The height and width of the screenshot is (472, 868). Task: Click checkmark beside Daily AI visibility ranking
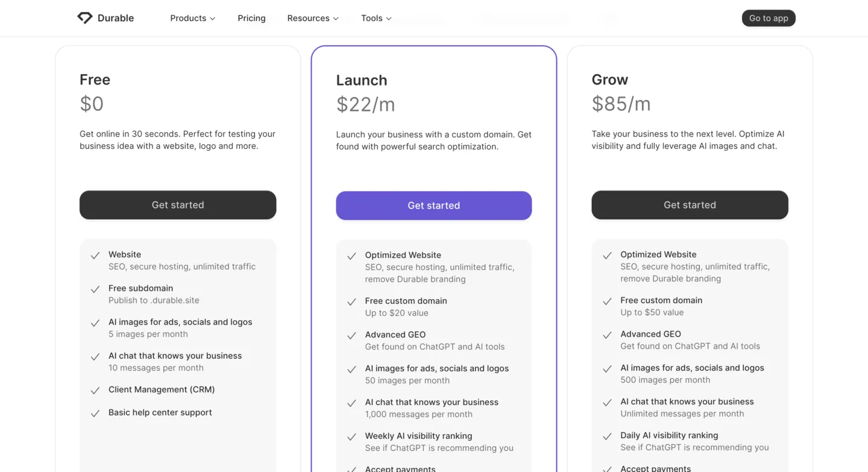point(607,436)
